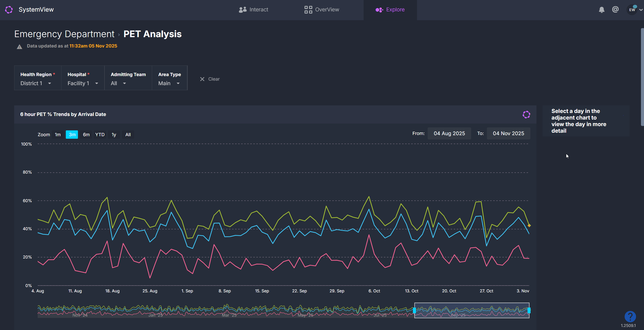Click the Emergency Department breadcrumb link

tap(64, 34)
